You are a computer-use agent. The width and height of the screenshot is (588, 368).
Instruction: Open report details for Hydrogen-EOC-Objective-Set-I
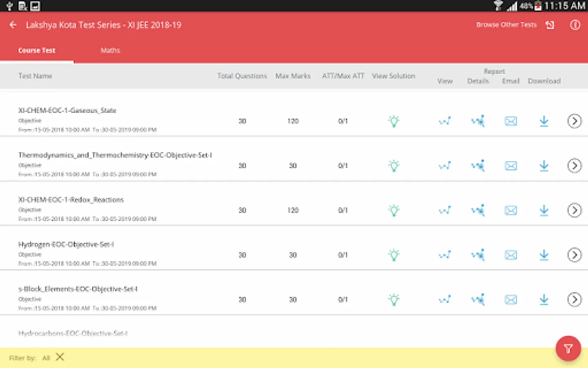point(478,255)
